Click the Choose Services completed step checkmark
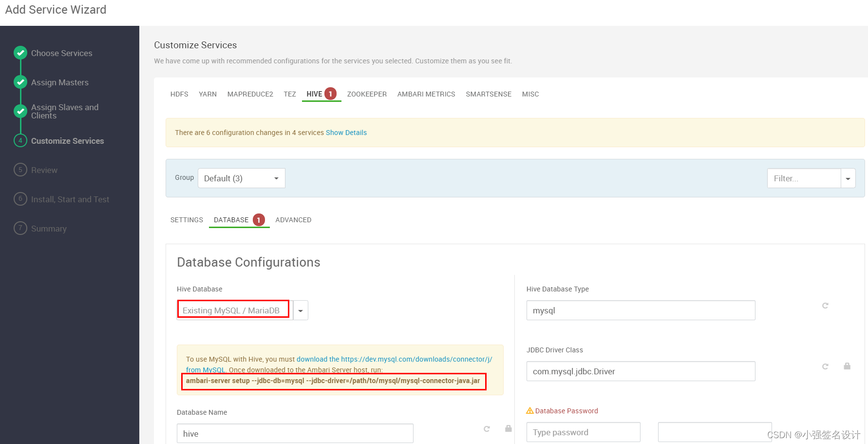This screenshot has width=868, height=444. coord(20,53)
